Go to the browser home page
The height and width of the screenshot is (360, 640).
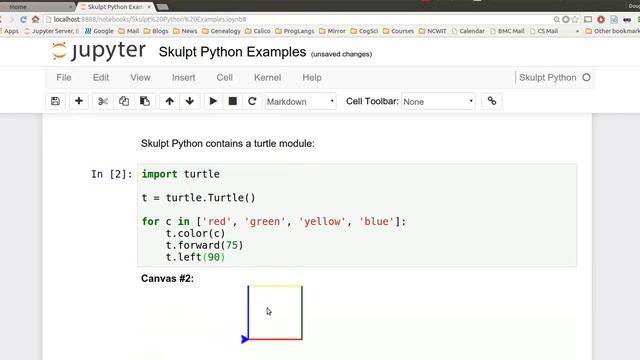[36, 19]
